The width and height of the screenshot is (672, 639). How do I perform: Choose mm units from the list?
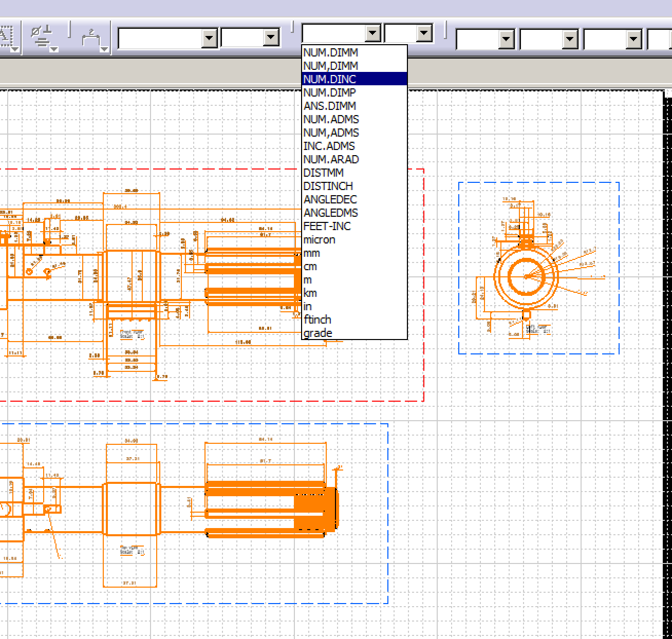coord(311,253)
